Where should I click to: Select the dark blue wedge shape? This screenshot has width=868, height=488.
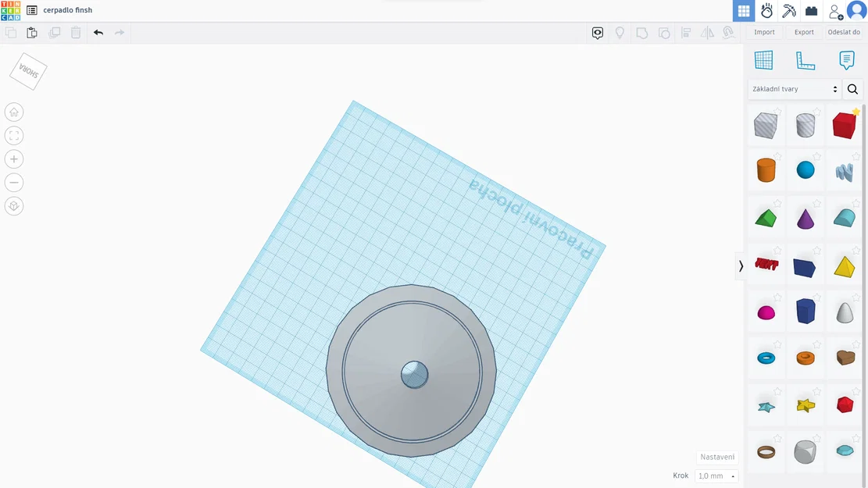click(x=805, y=267)
